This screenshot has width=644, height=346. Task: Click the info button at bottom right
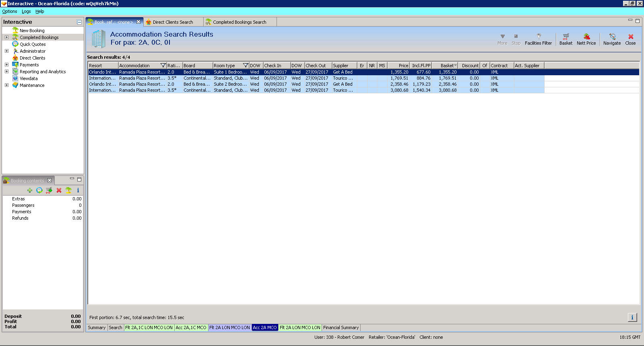click(x=632, y=317)
